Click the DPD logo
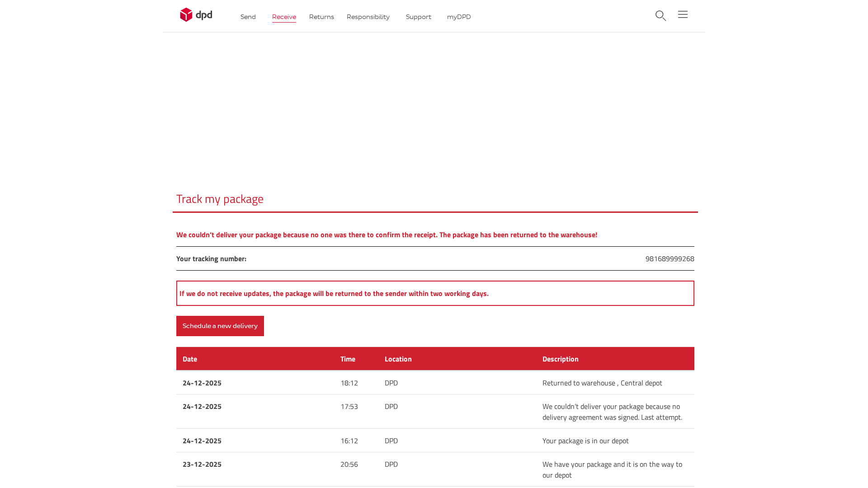Image resolution: width=868 pixels, height=488 pixels. (196, 14)
